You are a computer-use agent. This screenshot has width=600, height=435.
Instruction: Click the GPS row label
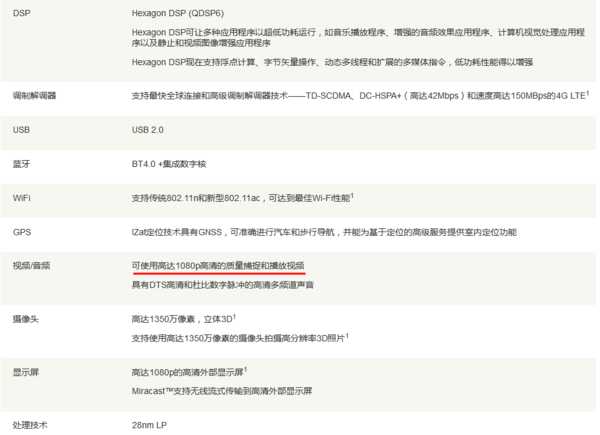[21, 232]
